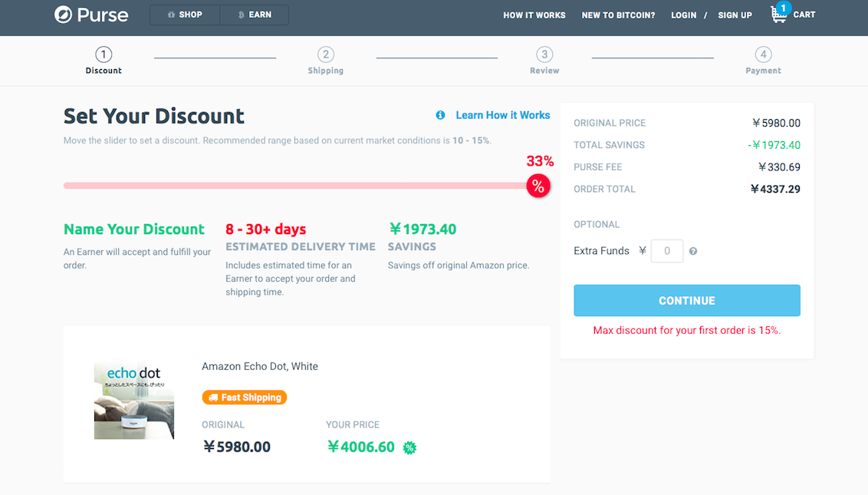Click the step 1 Discount circle

[104, 54]
